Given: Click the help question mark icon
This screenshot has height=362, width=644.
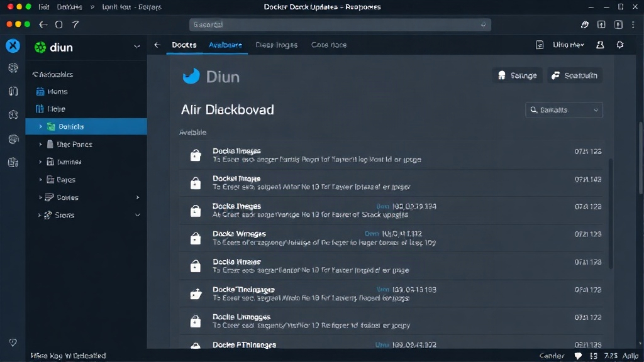Looking at the screenshot, I should tap(75, 25).
